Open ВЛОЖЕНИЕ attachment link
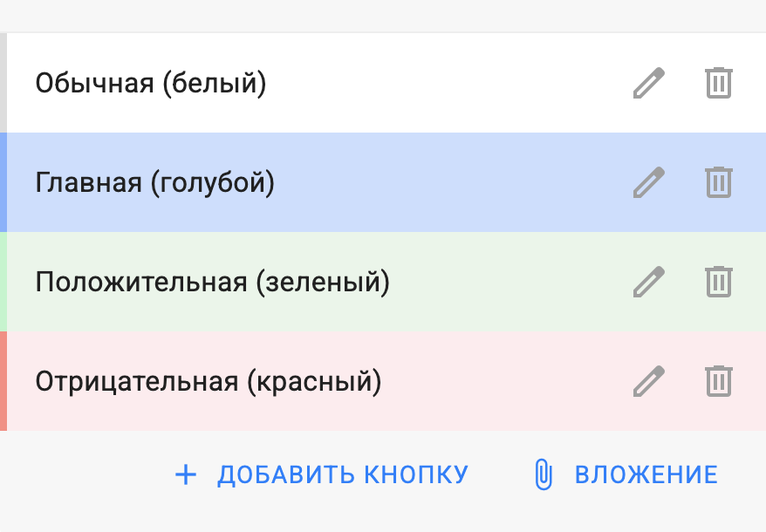 (646, 474)
